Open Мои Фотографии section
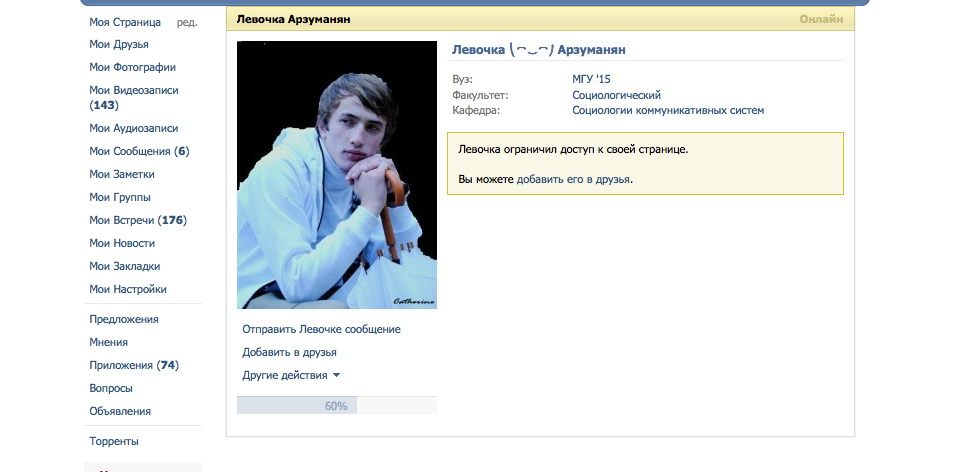The height and width of the screenshot is (472, 953). click(132, 67)
